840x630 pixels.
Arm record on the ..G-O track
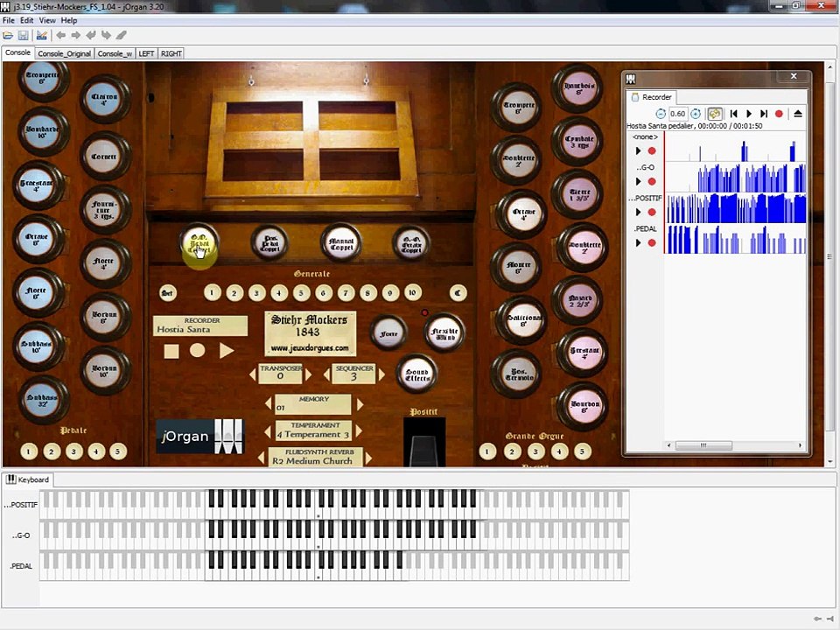(652, 182)
